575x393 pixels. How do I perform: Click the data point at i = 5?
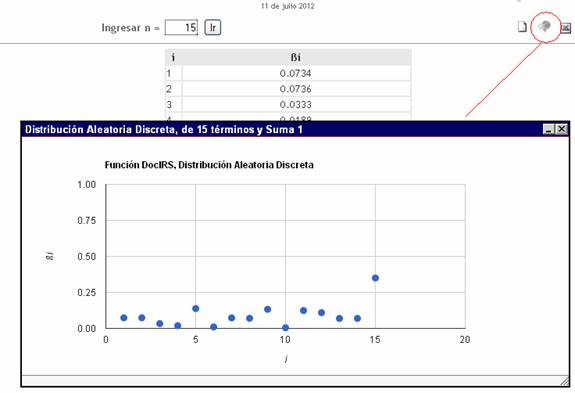tap(195, 308)
